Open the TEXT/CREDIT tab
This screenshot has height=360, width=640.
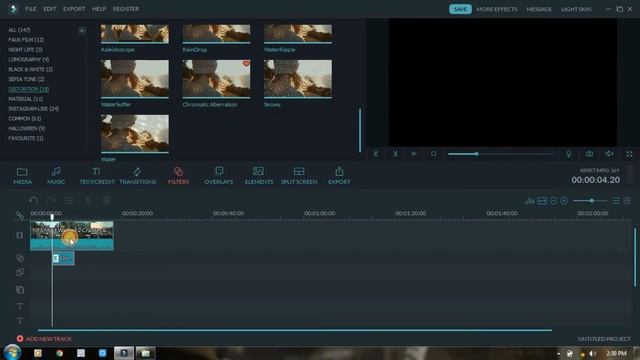(97, 176)
